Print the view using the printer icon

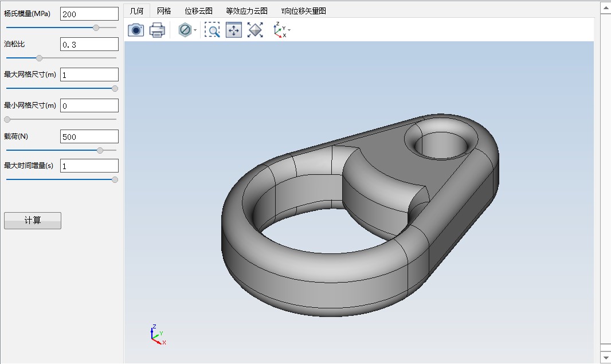pos(157,30)
